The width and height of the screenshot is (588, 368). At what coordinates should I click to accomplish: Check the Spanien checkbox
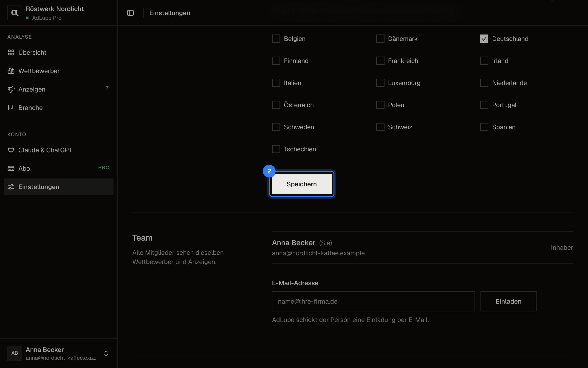coord(484,127)
